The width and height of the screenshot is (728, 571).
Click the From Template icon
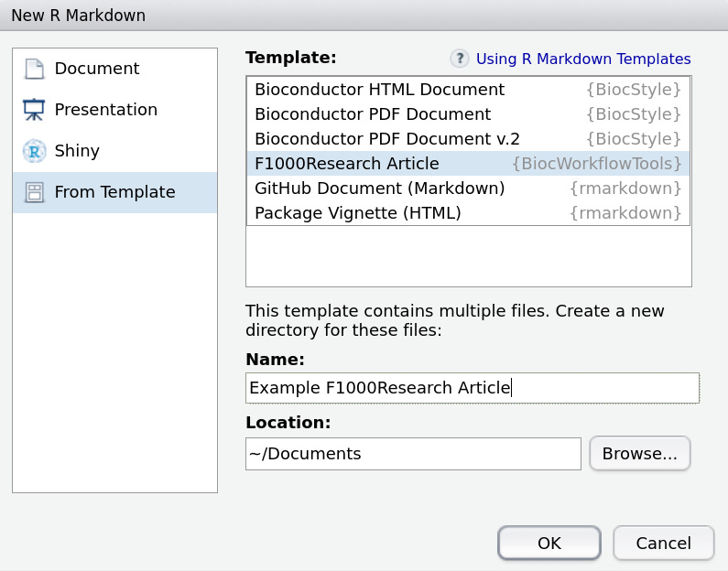(x=34, y=192)
